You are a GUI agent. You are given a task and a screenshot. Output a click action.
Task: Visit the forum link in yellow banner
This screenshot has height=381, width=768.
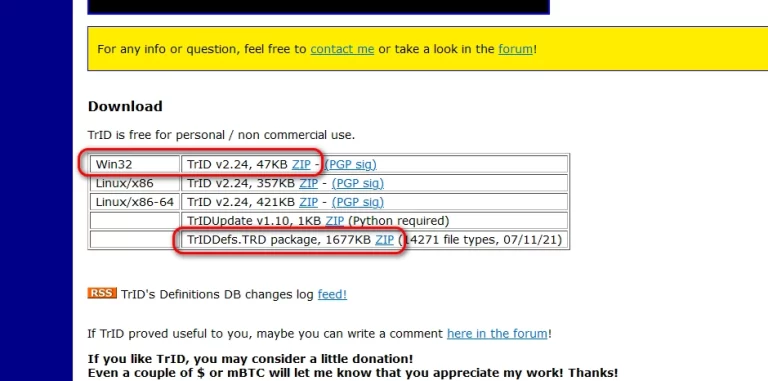tap(515, 49)
